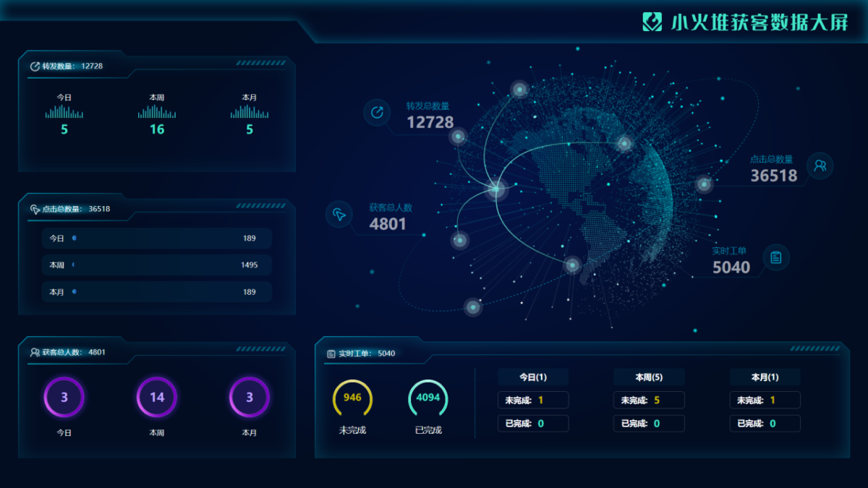Viewport: 868px width, 488px height.
Task: Click the users icon beside 点击总数量 on map
Action: click(x=820, y=166)
